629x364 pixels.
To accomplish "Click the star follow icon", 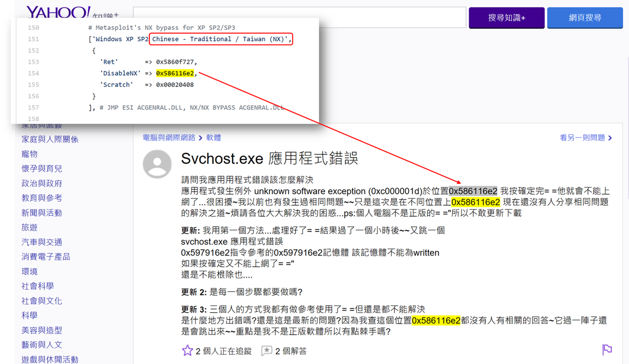I will pyautogui.click(x=187, y=350).
